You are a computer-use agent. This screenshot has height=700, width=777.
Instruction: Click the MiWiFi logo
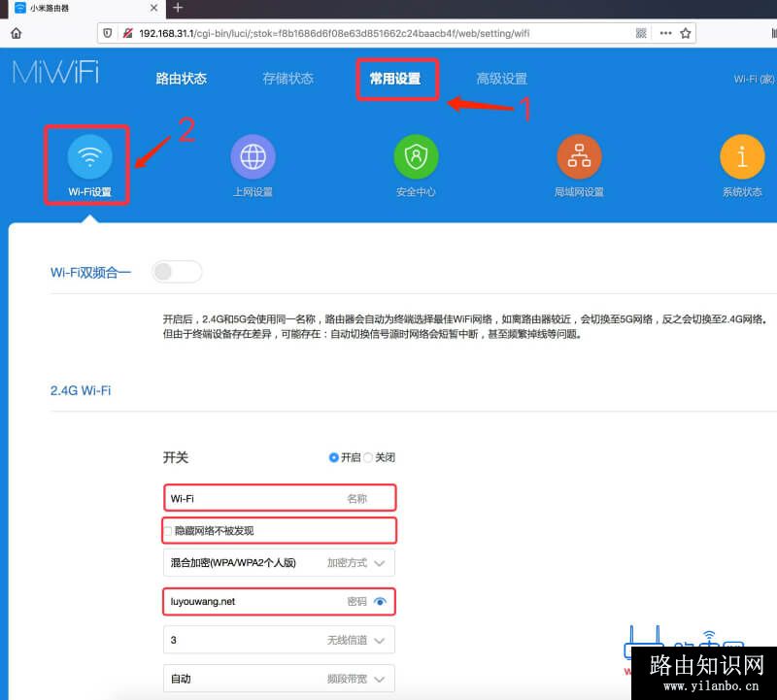click(x=55, y=72)
